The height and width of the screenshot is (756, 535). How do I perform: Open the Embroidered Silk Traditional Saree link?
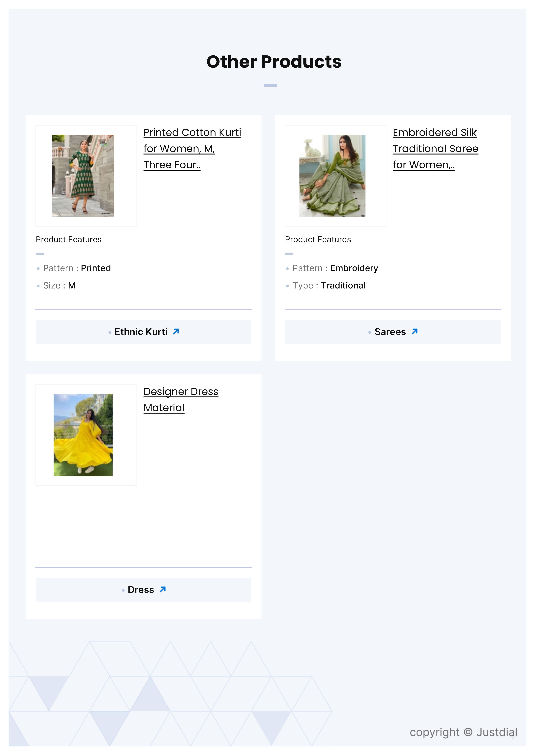tap(436, 149)
